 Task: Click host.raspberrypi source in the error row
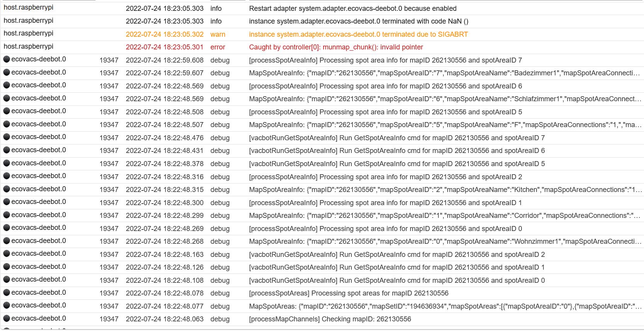[x=29, y=46]
